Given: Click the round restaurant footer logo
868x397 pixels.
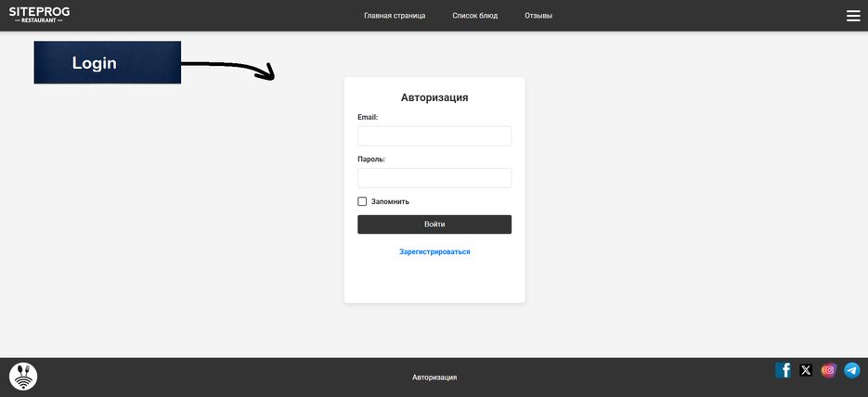Looking at the screenshot, I should click(23, 377).
